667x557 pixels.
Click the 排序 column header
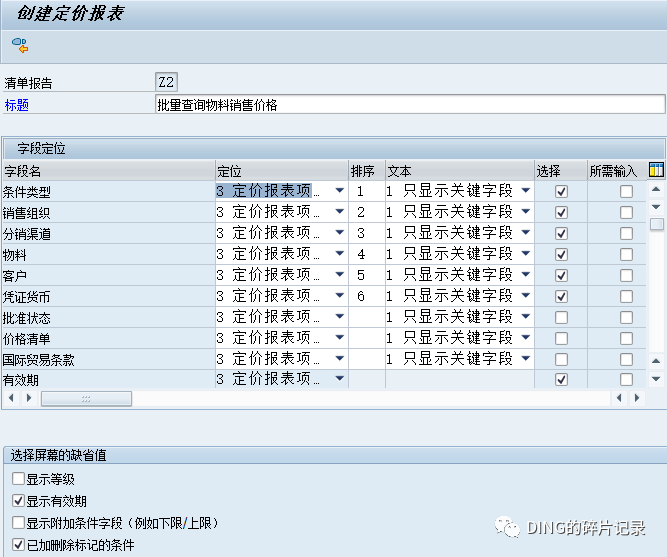(x=367, y=171)
